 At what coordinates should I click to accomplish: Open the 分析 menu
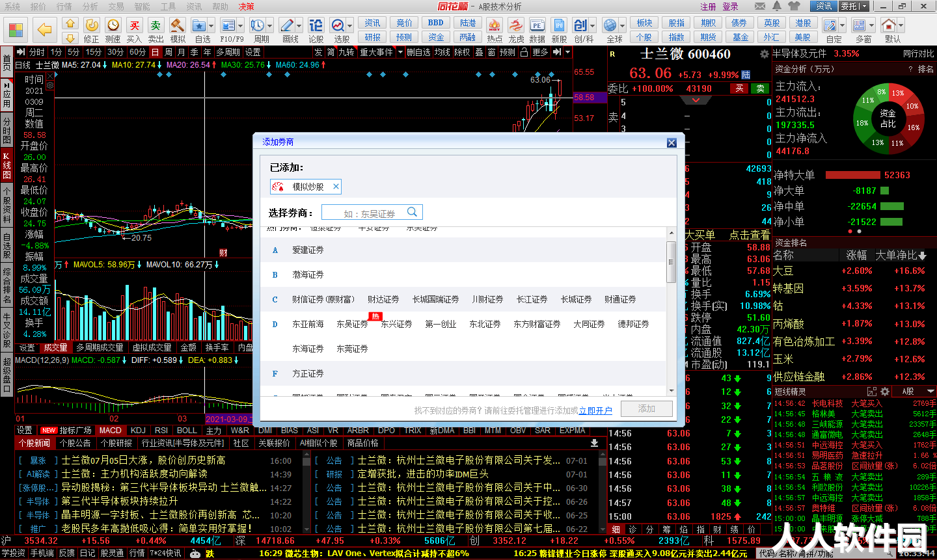[90, 7]
